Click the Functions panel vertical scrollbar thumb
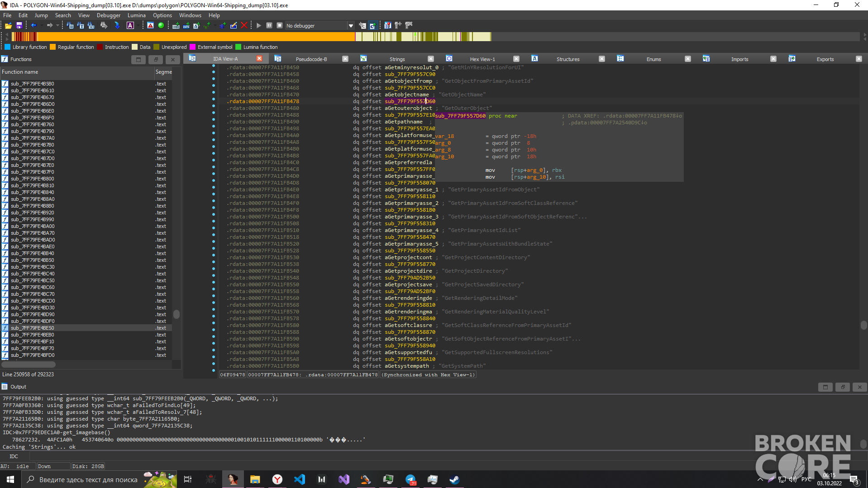Screen dimensions: 868x488 [176, 314]
